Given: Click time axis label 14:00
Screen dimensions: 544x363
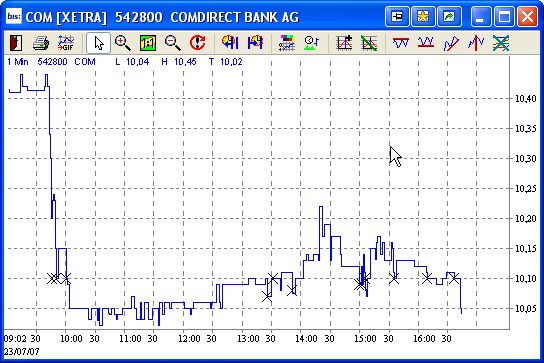Looking at the screenshot, I should [306, 338].
